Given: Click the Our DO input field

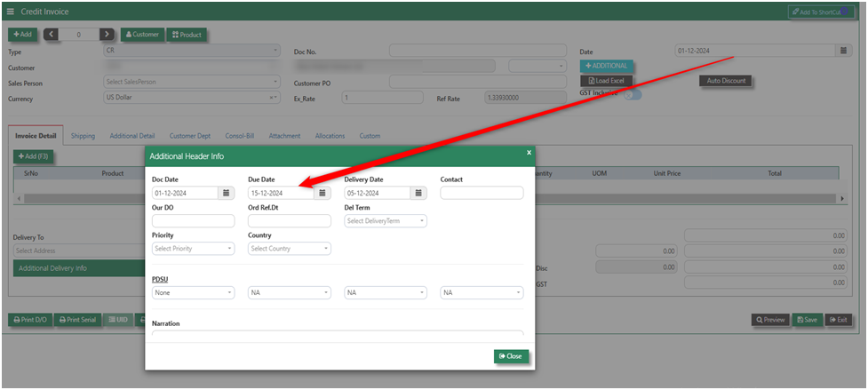Looking at the screenshot, I should (193, 220).
